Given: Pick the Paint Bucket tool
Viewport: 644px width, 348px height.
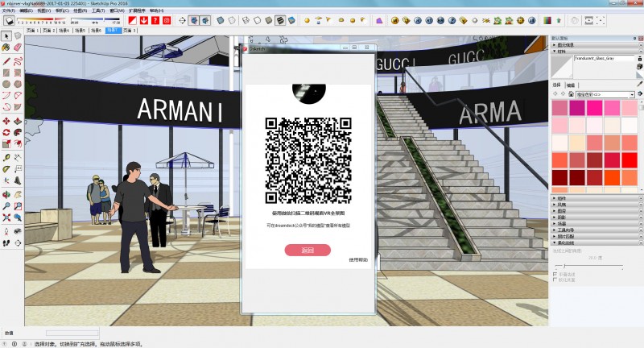Looking at the screenshot, I should point(6,48).
